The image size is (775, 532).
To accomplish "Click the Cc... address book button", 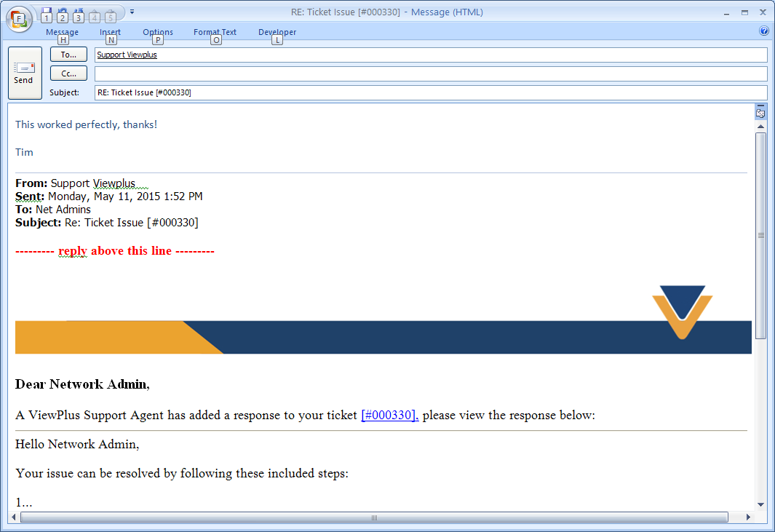I will 68,74.
